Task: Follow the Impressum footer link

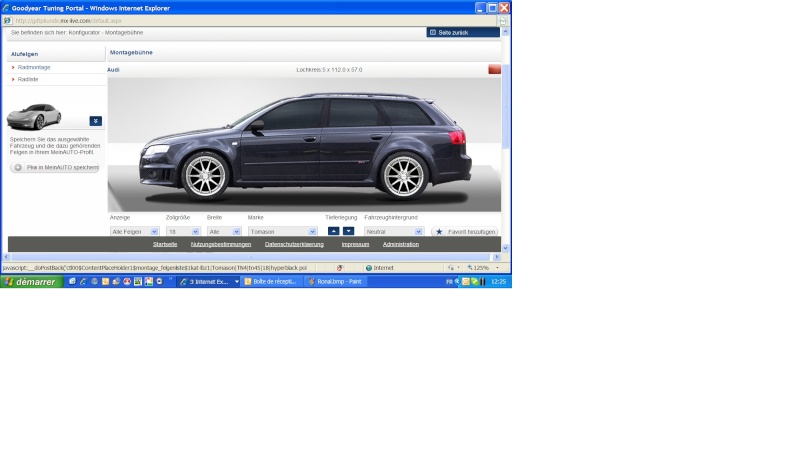Action: 355,244
